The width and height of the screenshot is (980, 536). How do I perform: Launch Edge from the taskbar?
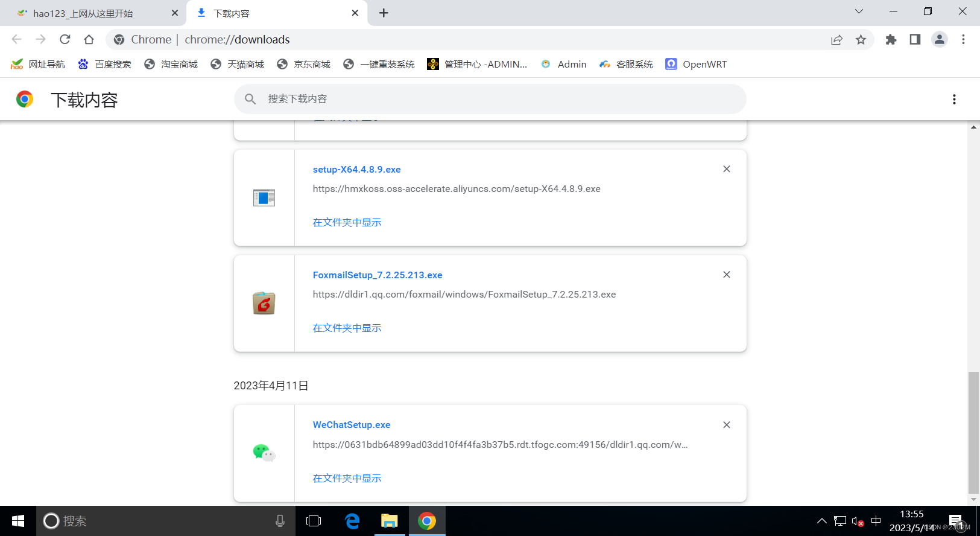point(352,521)
